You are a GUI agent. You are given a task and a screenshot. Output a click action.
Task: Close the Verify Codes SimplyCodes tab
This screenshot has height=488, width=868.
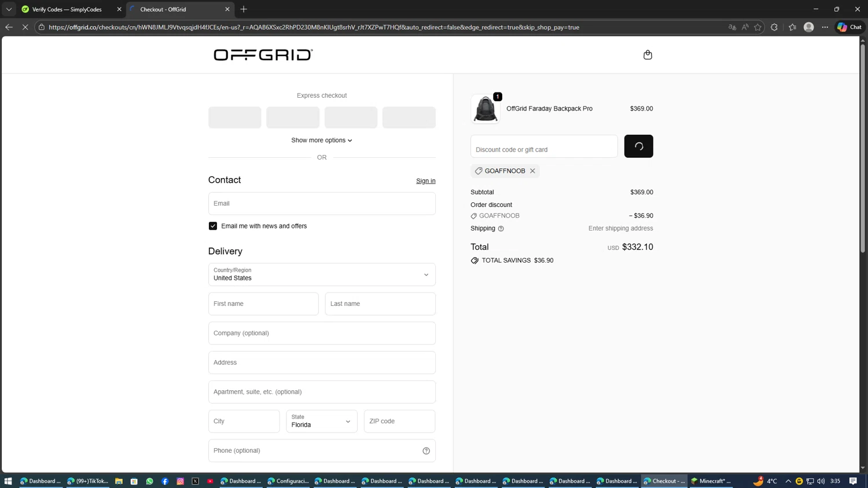pos(119,9)
